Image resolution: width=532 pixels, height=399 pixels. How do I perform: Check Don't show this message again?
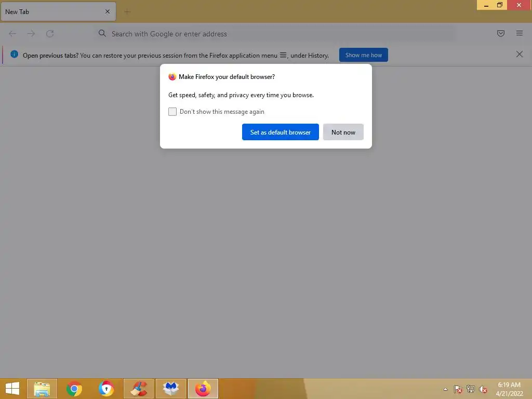[172, 112]
